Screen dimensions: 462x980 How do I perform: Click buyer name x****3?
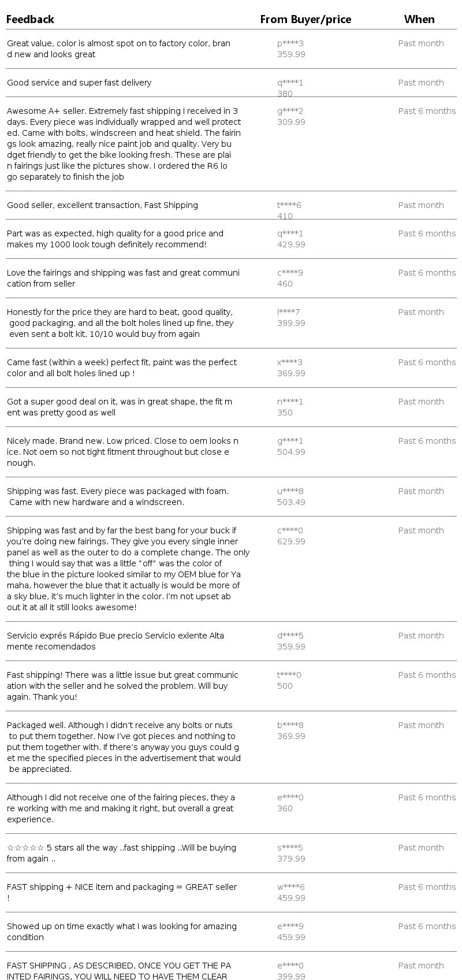point(290,362)
